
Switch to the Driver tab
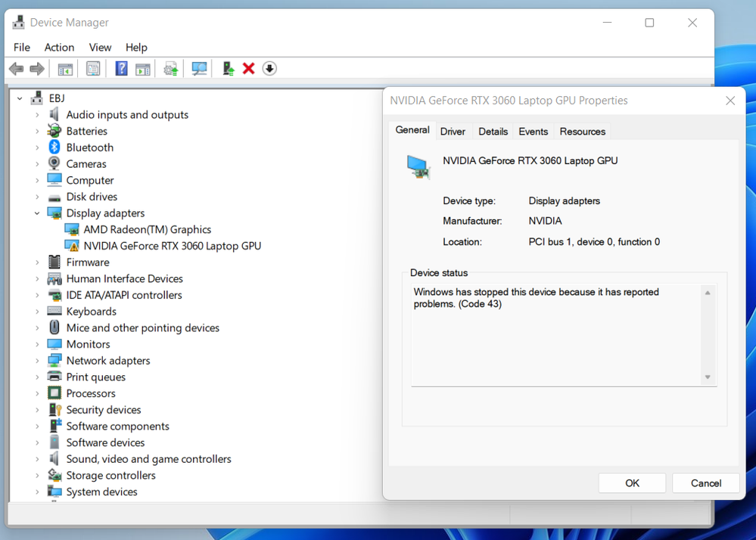[x=453, y=131]
